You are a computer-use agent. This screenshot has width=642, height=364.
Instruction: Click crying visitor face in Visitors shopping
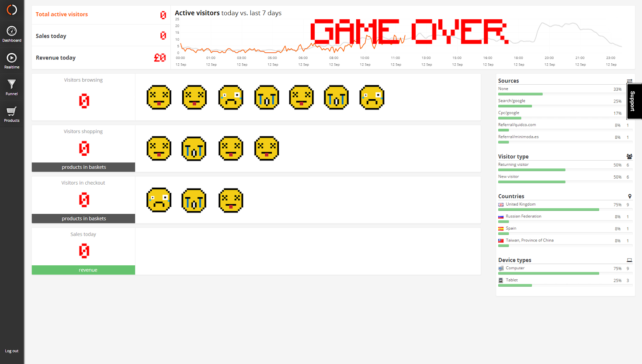pyautogui.click(x=194, y=149)
